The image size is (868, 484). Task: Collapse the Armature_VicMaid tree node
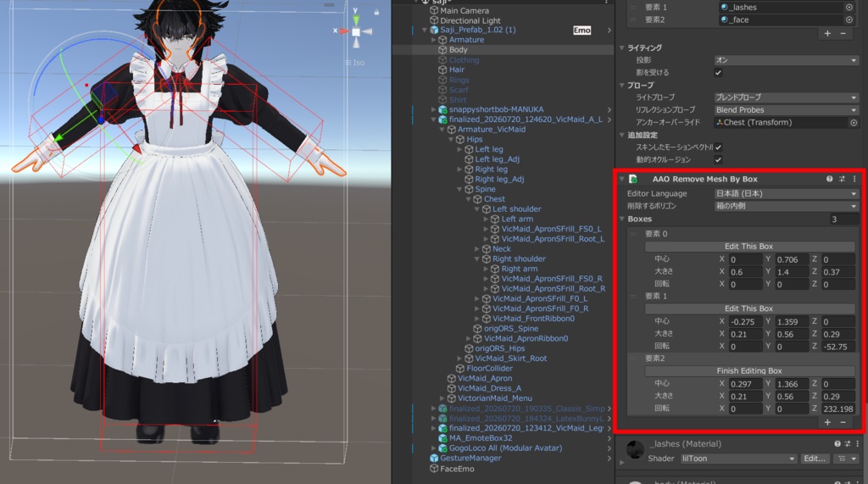pyautogui.click(x=442, y=130)
